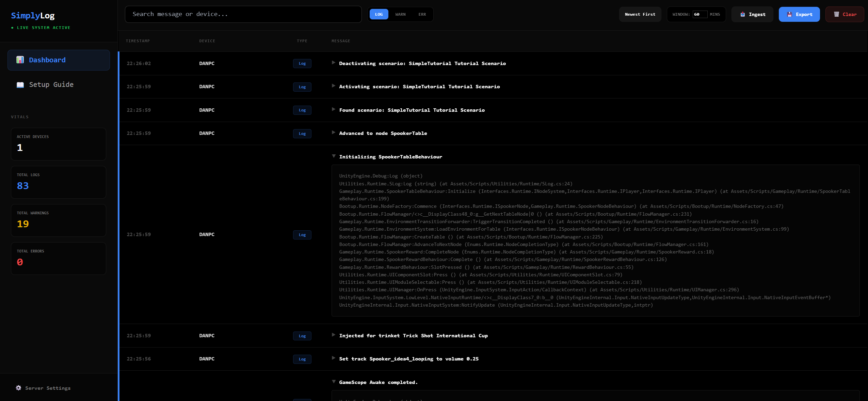Expand the Deactivating scenario log entry
Screen dimensions: 868x401
(334, 63)
